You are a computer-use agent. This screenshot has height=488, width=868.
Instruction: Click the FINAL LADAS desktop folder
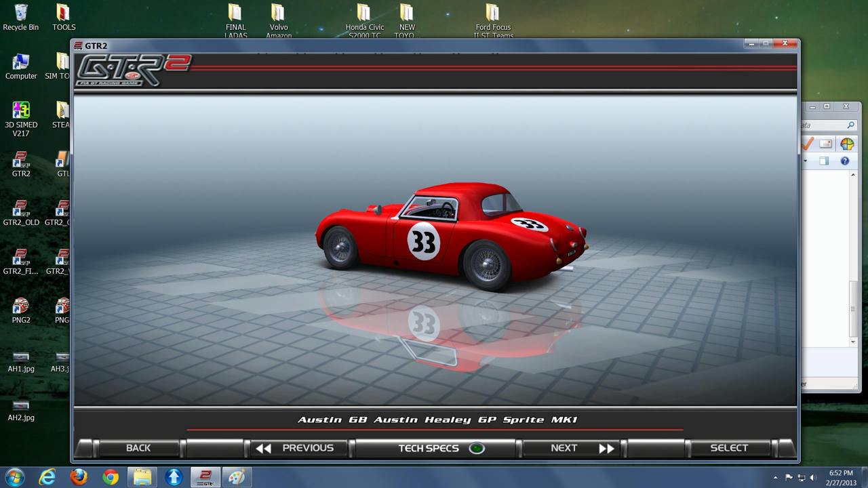point(235,20)
